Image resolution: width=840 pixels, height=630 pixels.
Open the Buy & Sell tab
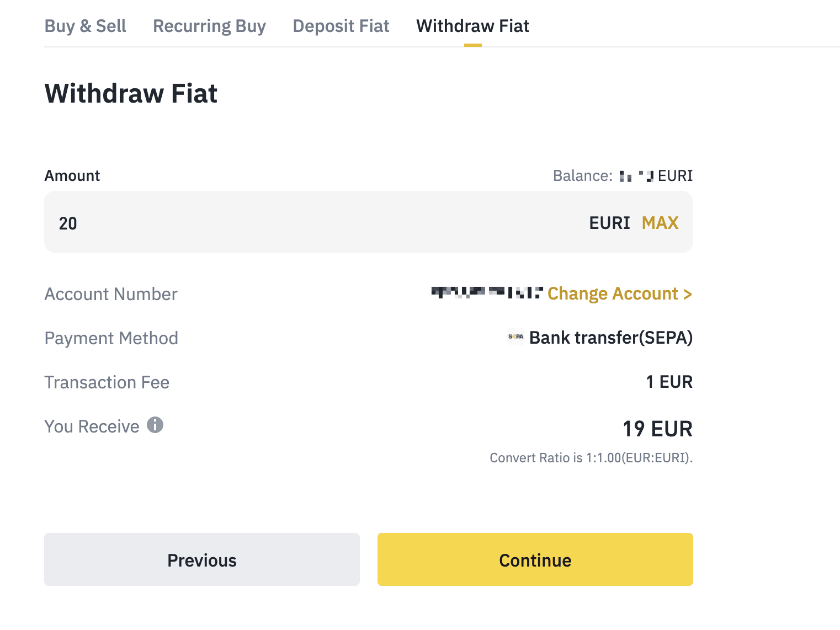tap(85, 26)
